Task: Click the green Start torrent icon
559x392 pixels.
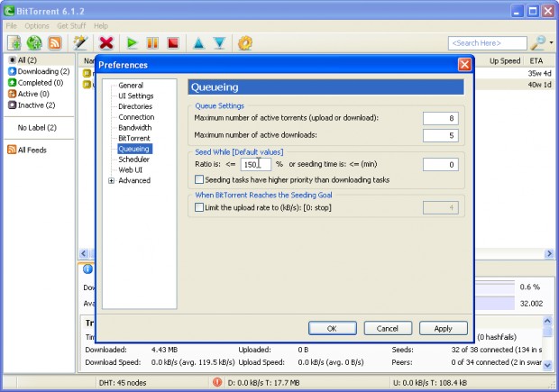Action: click(x=132, y=43)
